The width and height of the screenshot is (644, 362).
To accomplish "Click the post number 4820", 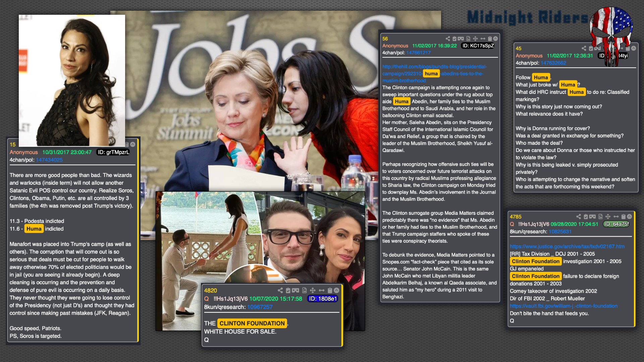I will point(211,291).
